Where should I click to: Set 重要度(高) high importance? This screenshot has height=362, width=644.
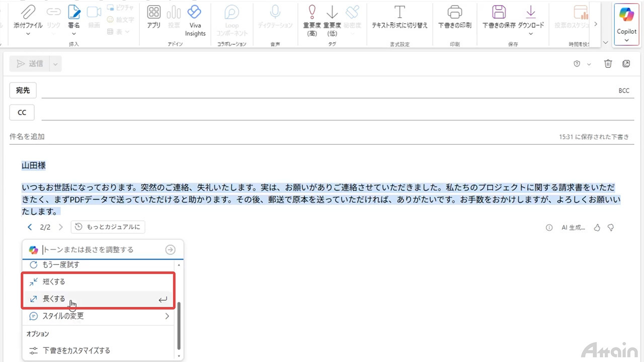point(312,12)
